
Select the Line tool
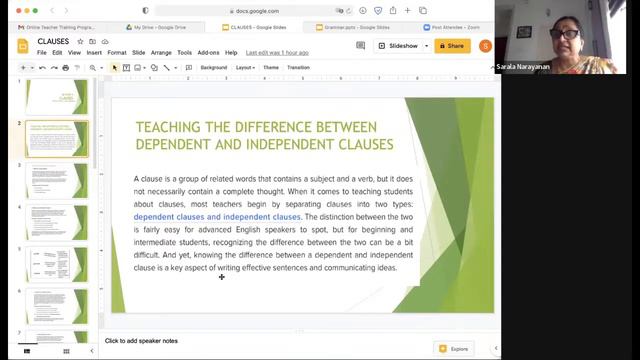point(167,68)
